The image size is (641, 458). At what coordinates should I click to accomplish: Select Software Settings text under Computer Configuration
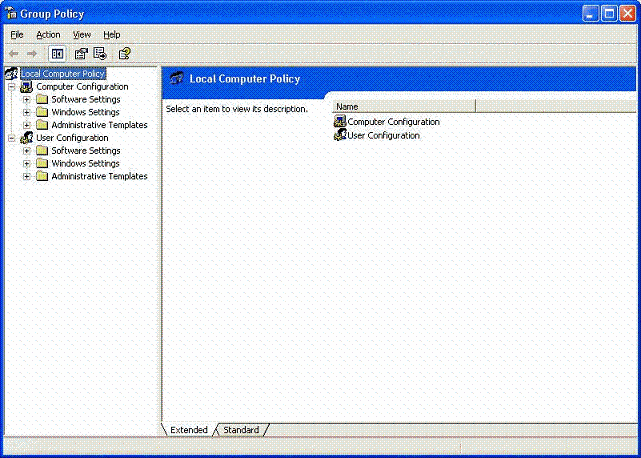coord(86,99)
